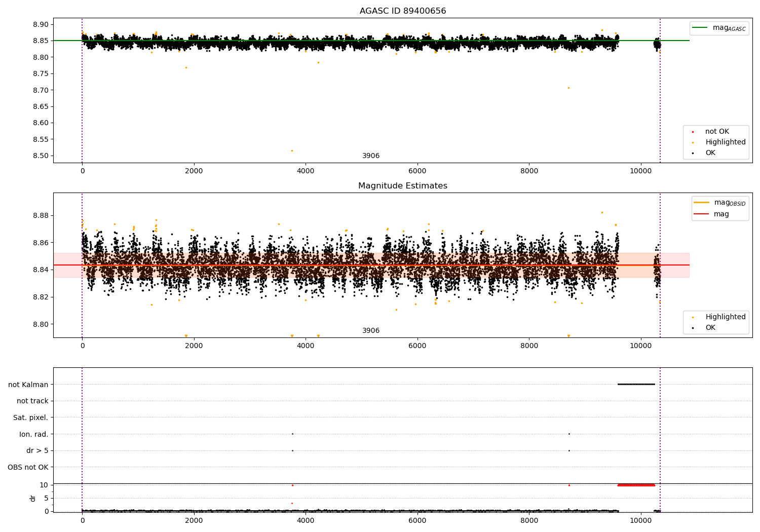Click "Highlighted" in the top plot legend
Image resolution: width=760 pixels, height=532 pixels.
726,142
